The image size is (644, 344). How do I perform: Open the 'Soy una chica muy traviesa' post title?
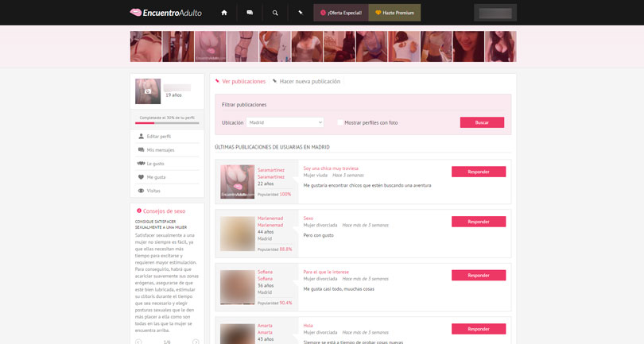(331, 168)
